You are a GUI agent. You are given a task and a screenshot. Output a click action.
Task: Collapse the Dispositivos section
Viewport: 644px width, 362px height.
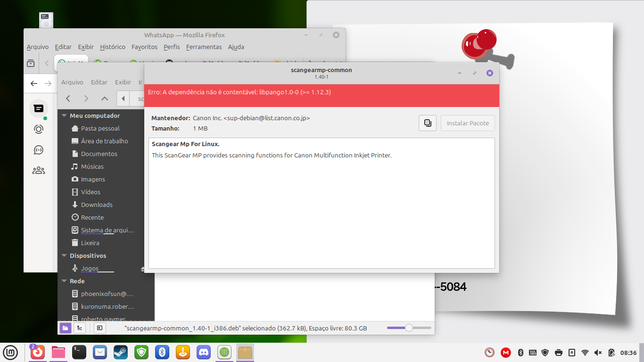(64, 255)
